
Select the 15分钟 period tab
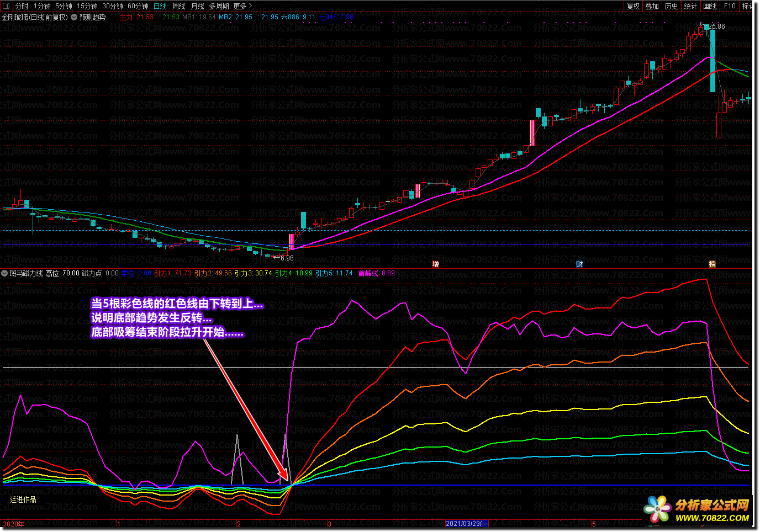pos(87,6)
